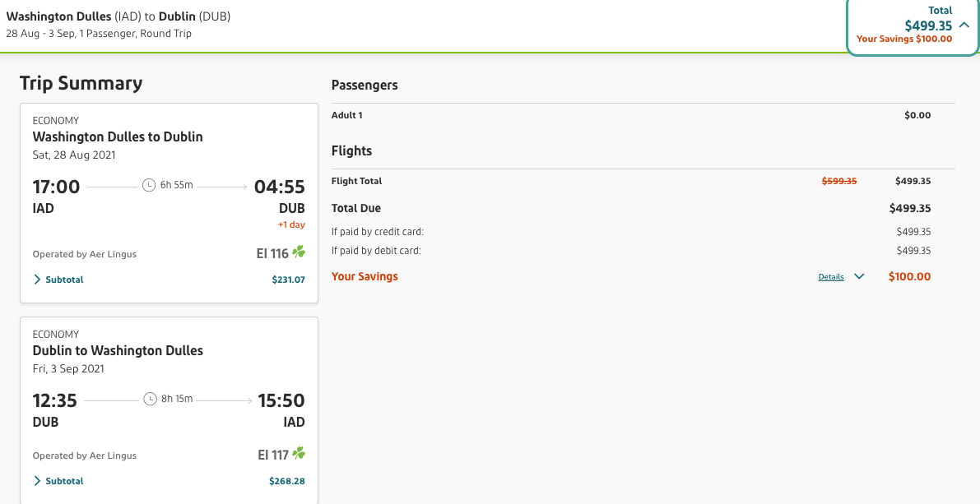Expand the chevron beside savings Details
The height and width of the screenshot is (504, 980).
coord(859,277)
